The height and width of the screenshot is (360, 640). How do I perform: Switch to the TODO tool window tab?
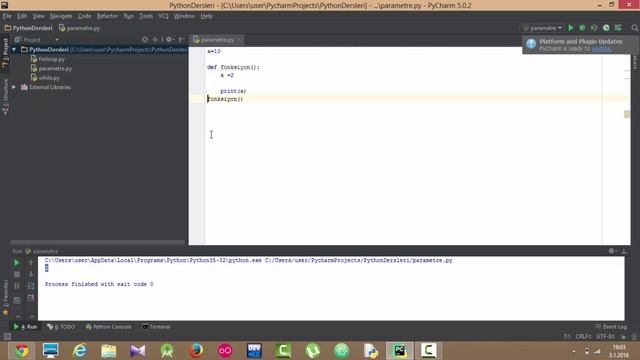(x=61, y=327)
